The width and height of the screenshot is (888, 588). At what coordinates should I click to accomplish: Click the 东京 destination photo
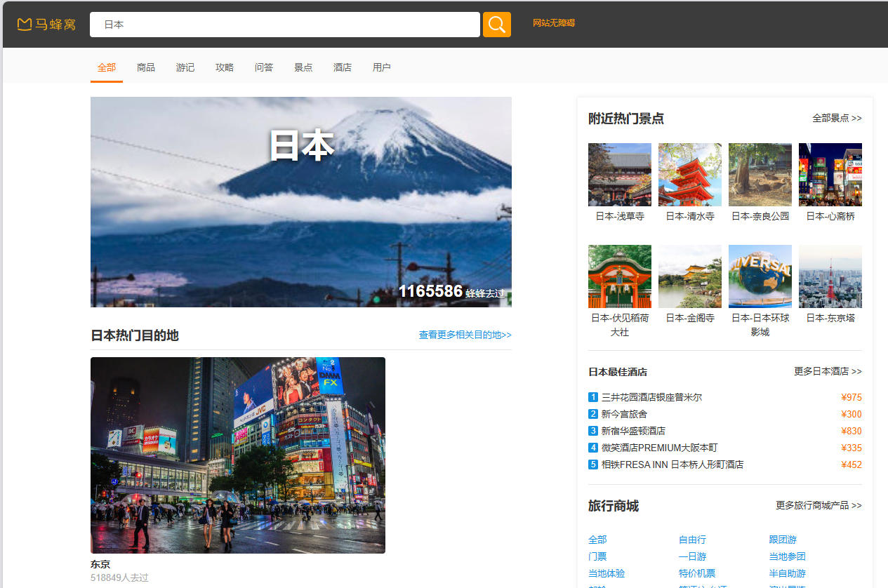[x=238, y=455]
